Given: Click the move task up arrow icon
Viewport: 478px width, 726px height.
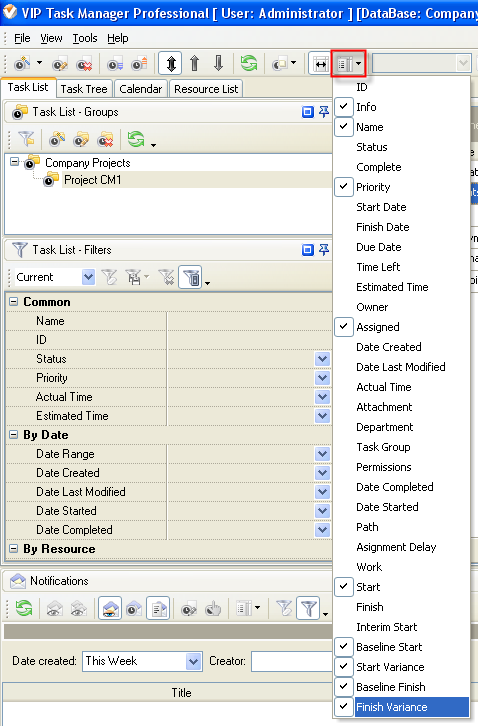Looking at the screenshot, I should (x=195, y=63).
